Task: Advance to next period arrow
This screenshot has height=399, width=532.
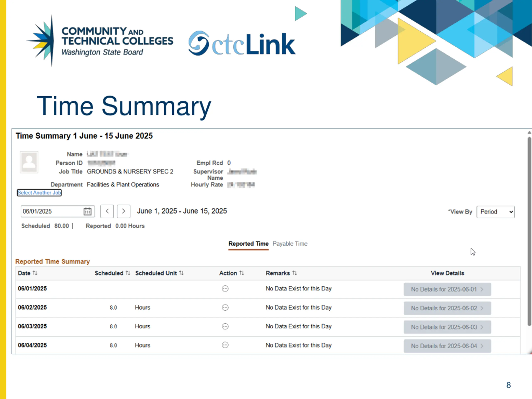Action: point(124,211)
